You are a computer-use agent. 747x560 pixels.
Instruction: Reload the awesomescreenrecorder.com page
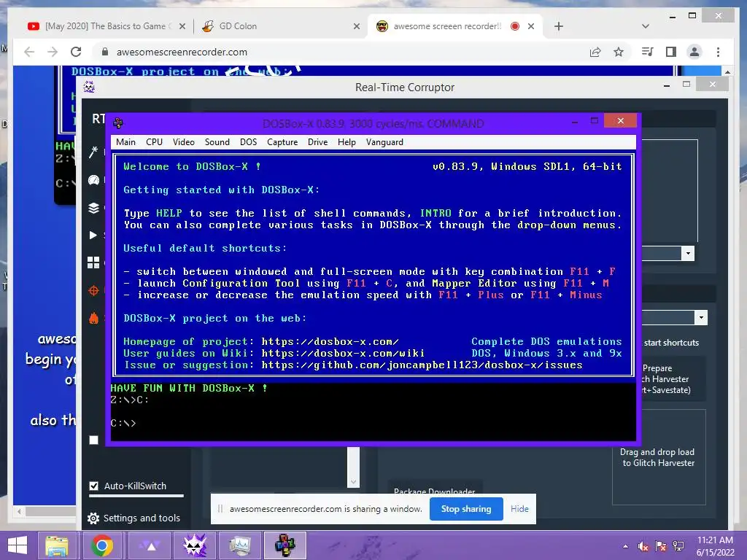coord(76,52)
